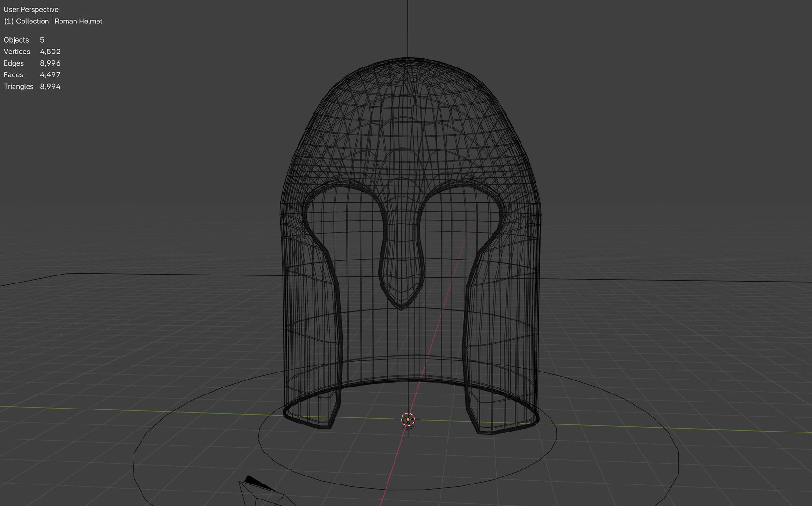Click the 'User Perspective' overlay text
The image size is (812, 506).
31,9
